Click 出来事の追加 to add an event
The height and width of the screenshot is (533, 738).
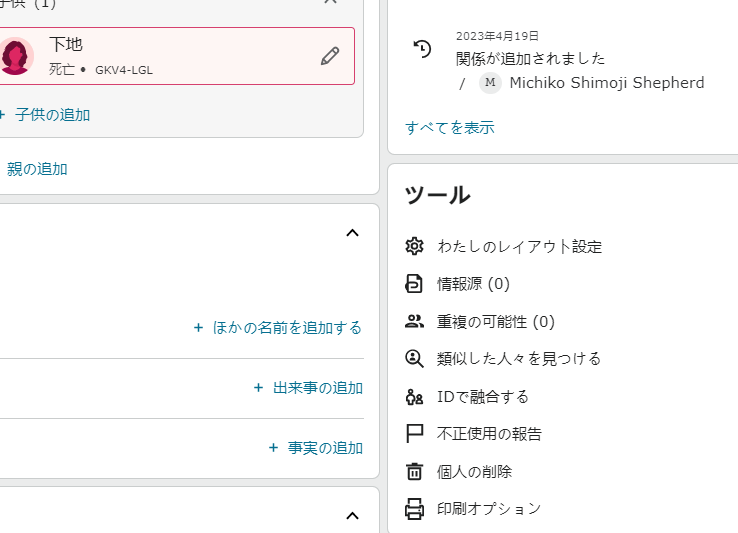click(308, 388)
